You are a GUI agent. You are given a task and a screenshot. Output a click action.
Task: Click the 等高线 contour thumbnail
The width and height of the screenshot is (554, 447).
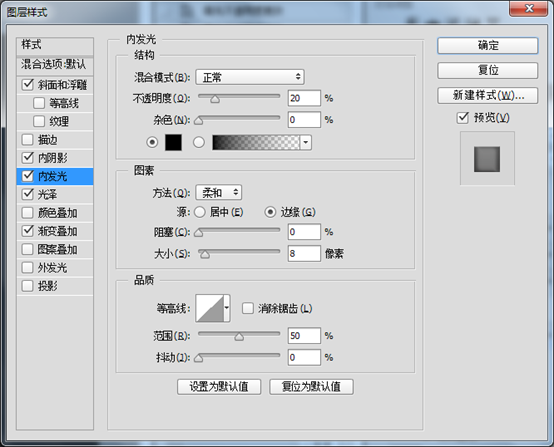pos(210,308)
